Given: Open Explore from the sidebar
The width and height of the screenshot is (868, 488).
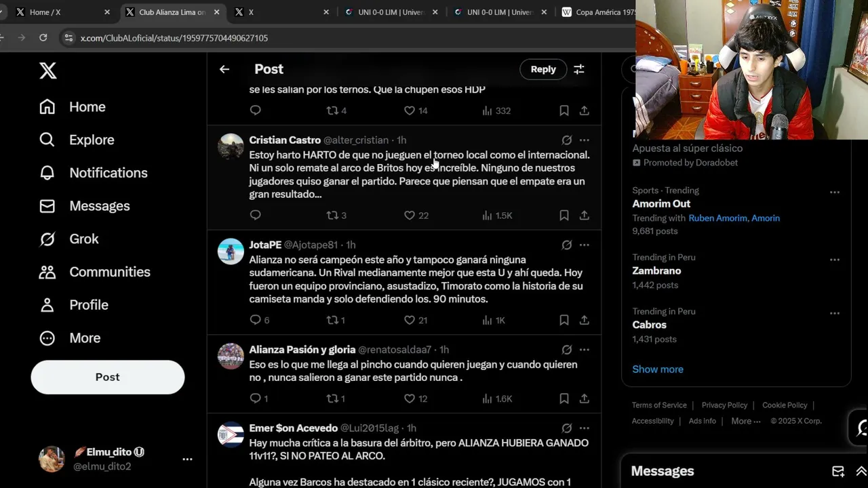Looking at the screenshot, I should pyautogui.click(x=77, y=140).
